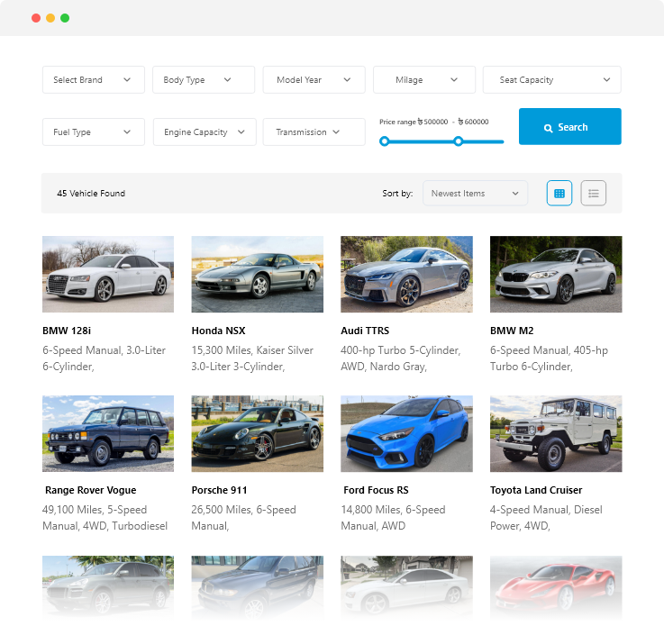Click the 'Sort by:' label

(397, 194)
